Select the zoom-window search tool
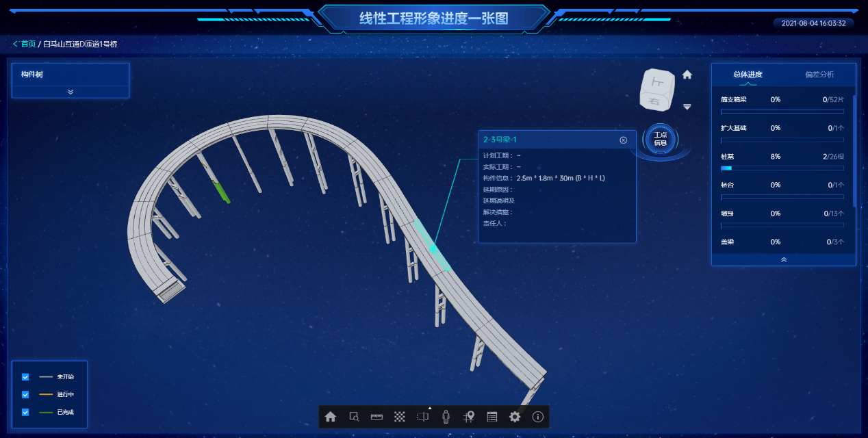 click(354, 417)
